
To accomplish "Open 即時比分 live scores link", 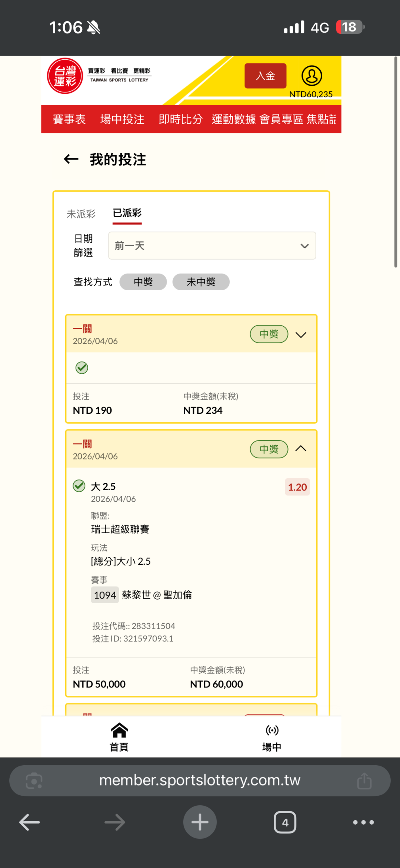I will click(181, 119).
